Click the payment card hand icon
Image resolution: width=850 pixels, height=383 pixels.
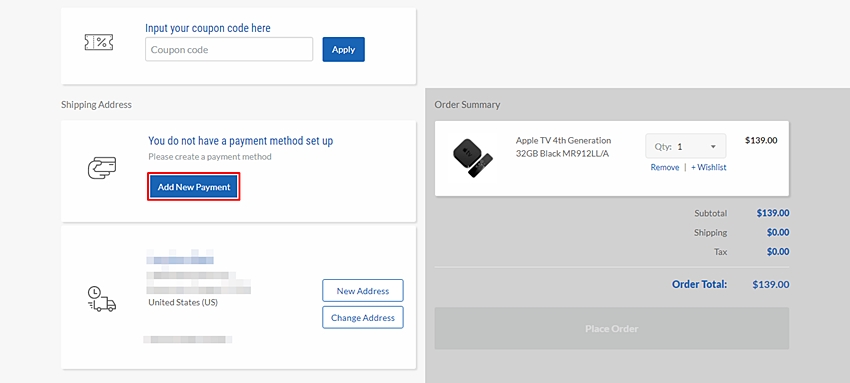[102, 168]
